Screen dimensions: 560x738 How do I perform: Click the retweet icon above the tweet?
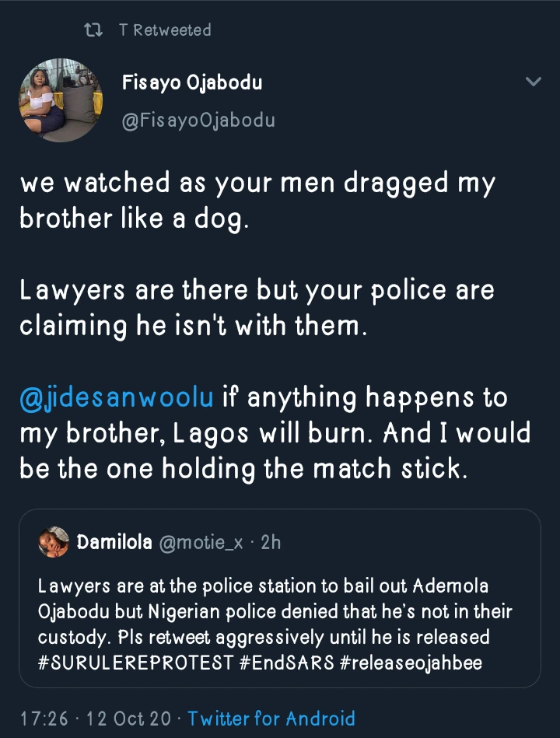click(x=93, y=30)
